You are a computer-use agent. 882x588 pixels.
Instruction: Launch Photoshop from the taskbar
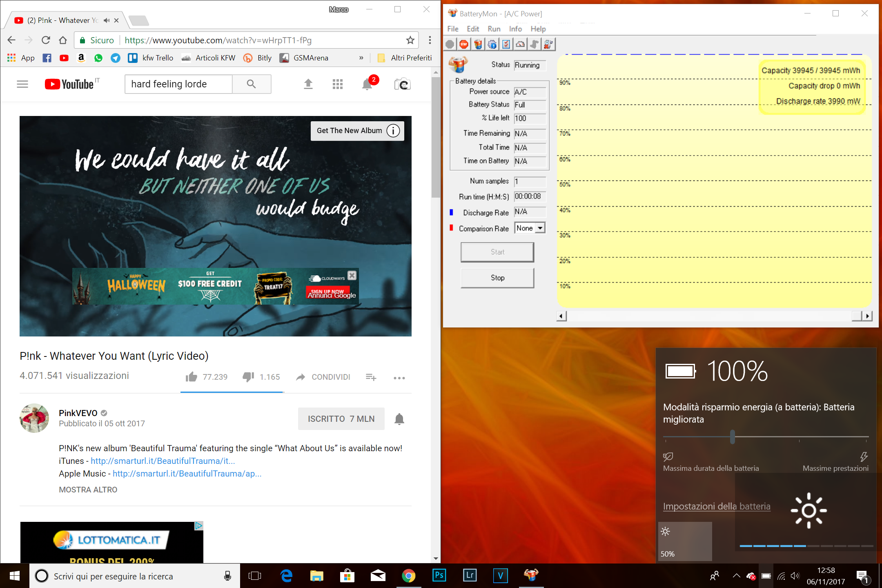click(x=439, y=576)
